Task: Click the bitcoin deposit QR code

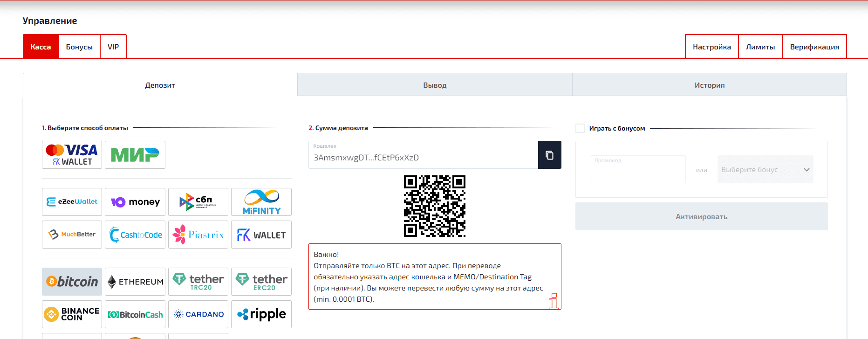Action: click(x=435, y=206)
